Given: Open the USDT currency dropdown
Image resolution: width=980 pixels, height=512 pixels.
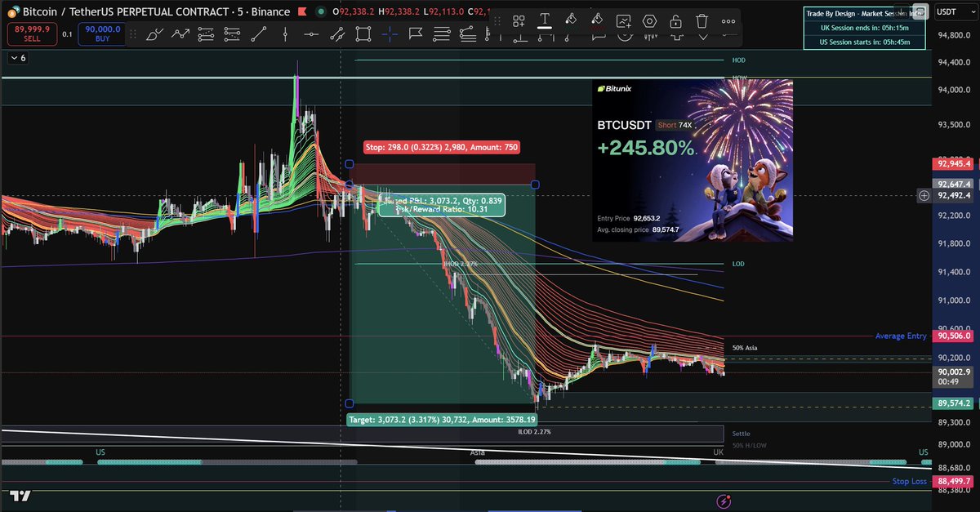Looking at the screenshot, I should click(x=955, y=11).
